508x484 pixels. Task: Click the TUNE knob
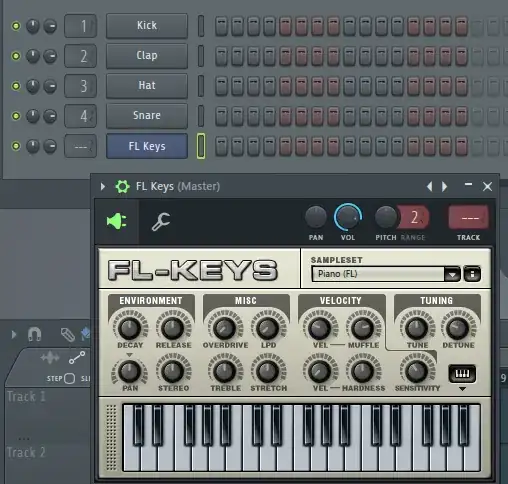(x=417, y=328)
